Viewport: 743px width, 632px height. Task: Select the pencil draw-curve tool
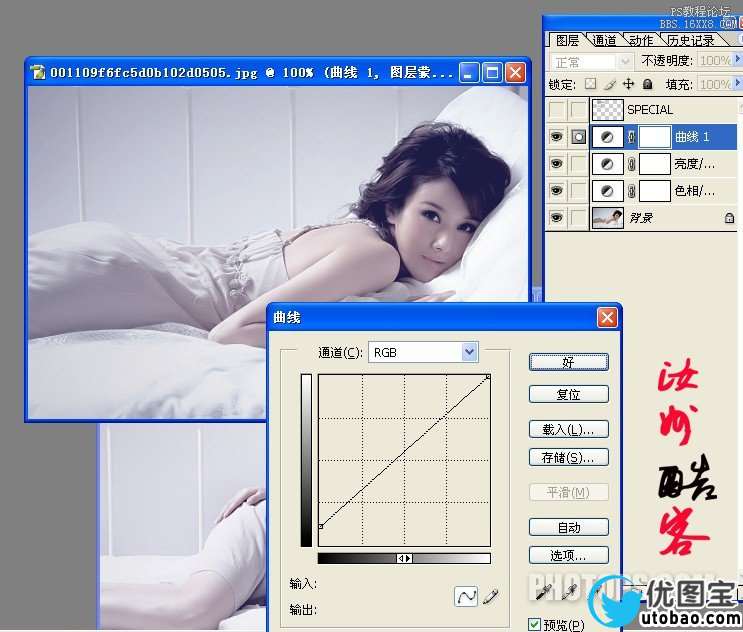tap(491, 596)
